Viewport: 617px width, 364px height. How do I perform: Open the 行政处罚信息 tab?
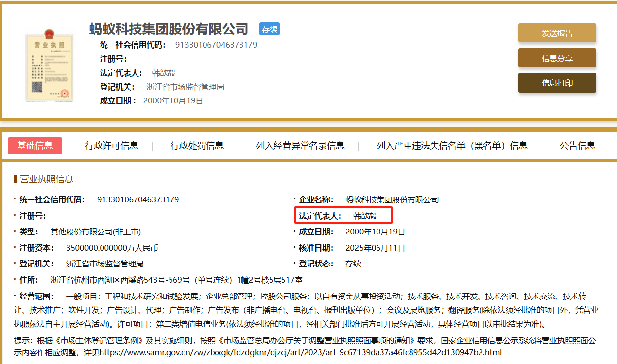pos(197,146)
